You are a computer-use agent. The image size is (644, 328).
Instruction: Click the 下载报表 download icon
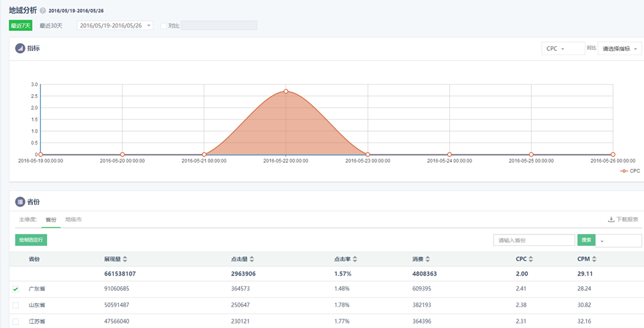tap(611, 220)
